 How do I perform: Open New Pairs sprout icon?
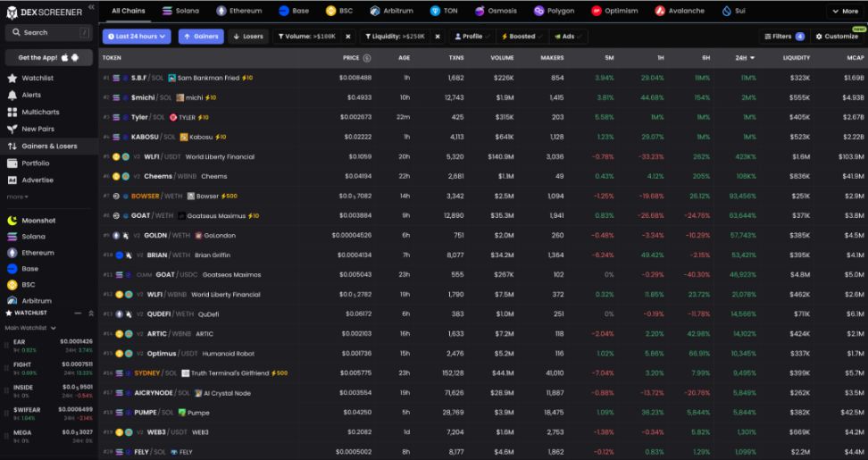[x=13, y=129]
